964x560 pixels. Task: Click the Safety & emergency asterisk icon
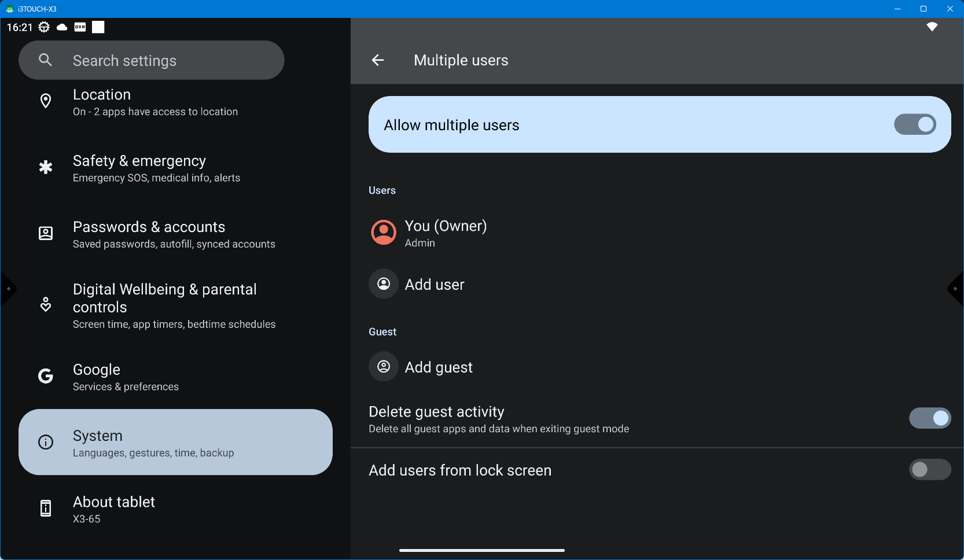tap(46, 168)
